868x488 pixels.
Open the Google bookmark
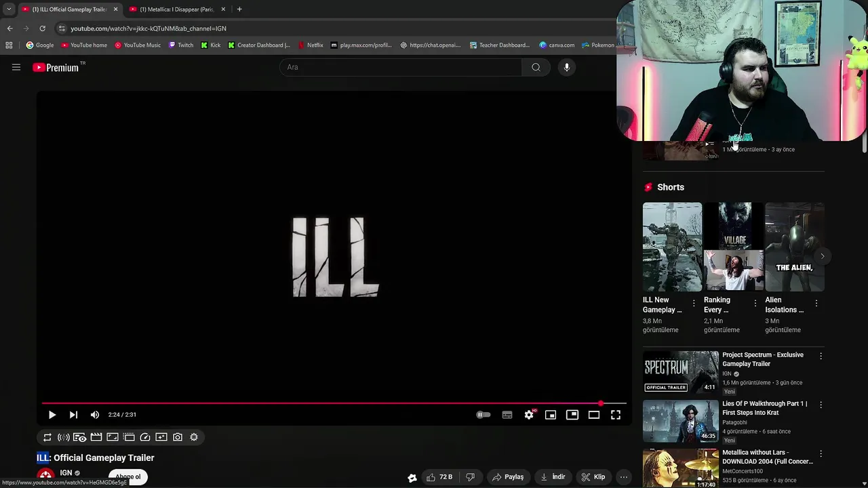click(x=40, y=45)
